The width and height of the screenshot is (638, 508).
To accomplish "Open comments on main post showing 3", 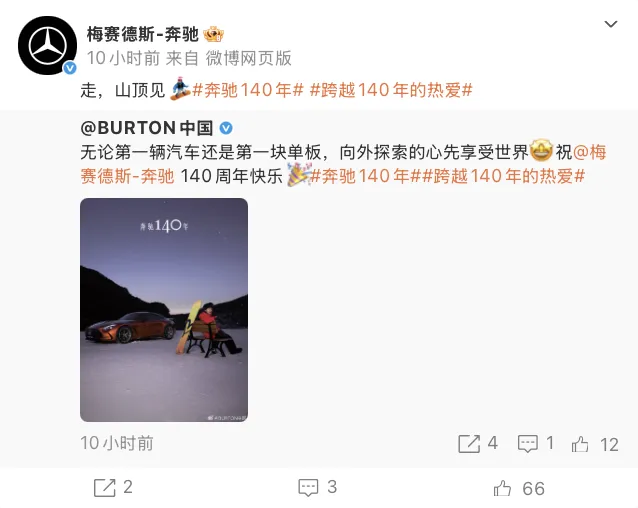I will click(x=308, y=487).
